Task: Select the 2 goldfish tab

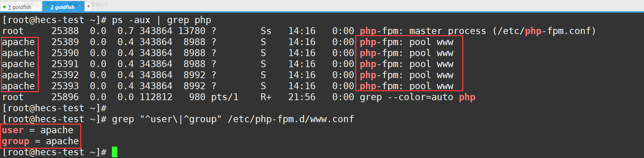Action: 62,7
